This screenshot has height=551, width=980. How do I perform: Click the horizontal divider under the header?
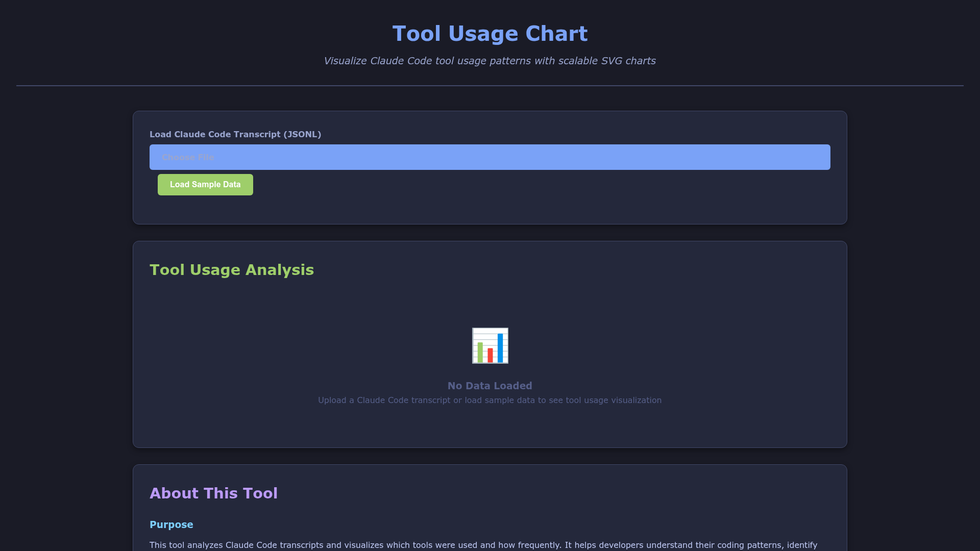(x=490, y=86)
